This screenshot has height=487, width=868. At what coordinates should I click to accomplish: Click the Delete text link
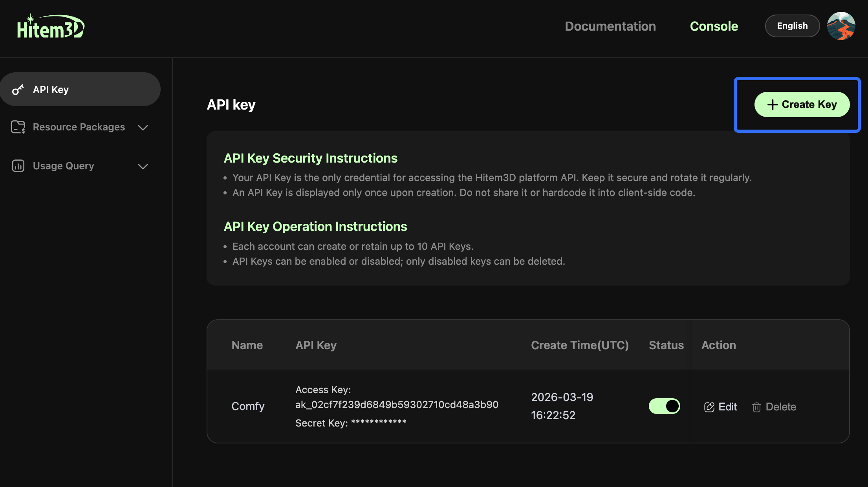781,407
